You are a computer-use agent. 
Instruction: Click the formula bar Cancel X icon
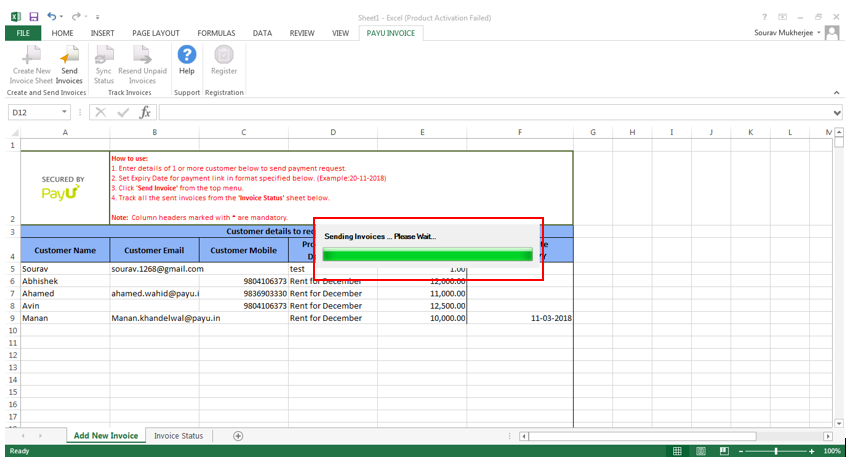(x=100, y=112)
